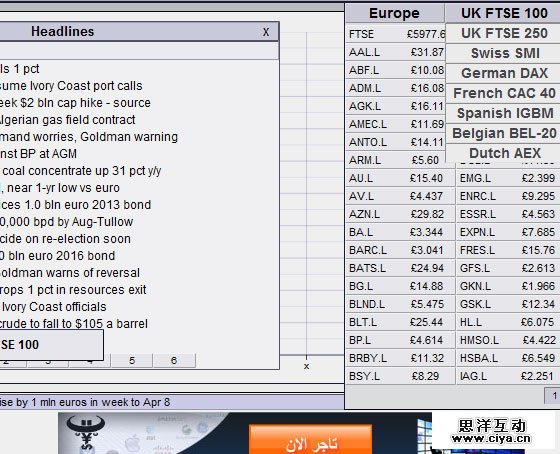This screenshot has width=560, height=454.
Task: Click the orange Arabic banner ad button
Action: [310, 440]
